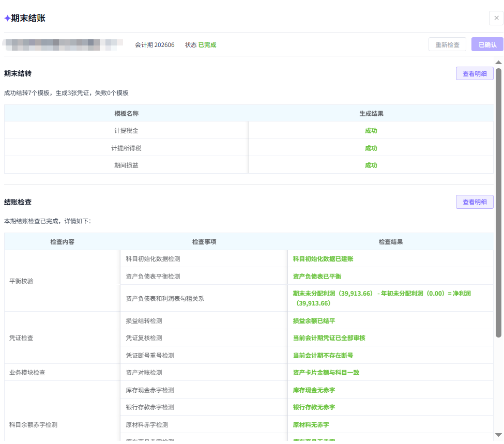
Task: Click 原材料赤字检测 item
Action: pyautogui.click(x=147, y=425)
